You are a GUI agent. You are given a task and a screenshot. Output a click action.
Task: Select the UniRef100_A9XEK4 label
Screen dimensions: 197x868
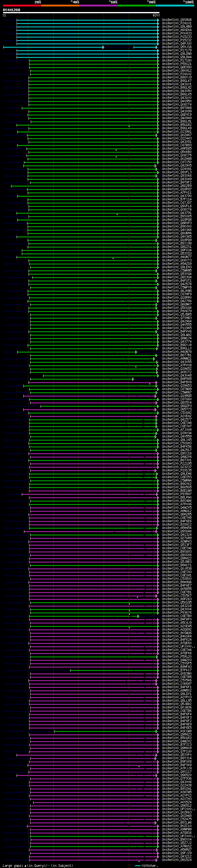click(x=177, y=30)
